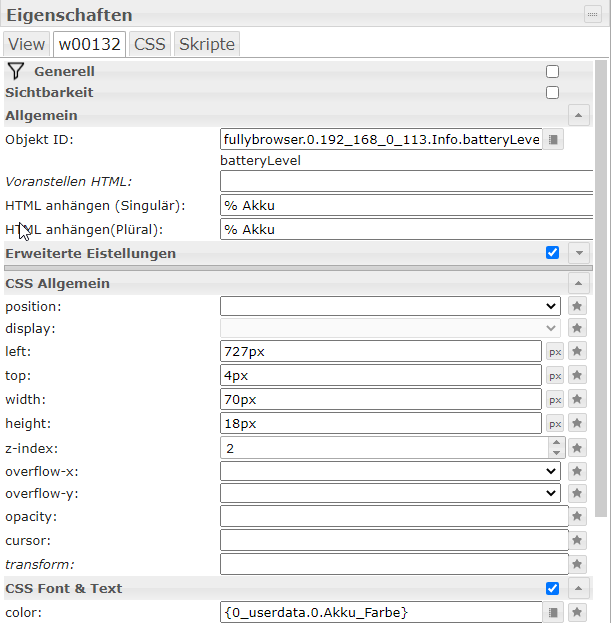The image size is (611, 623).
Task: Click the vertical scrollbar of the properties panel
Action: [x=601, y=300]
